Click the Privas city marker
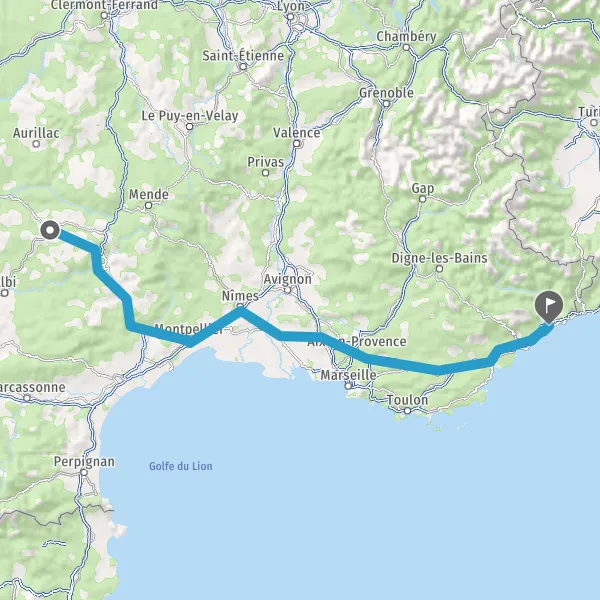600x600 pixels. pos(266,173)
